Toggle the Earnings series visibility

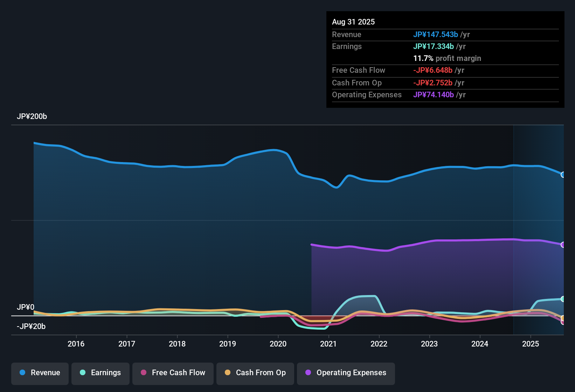coord(100,373)
